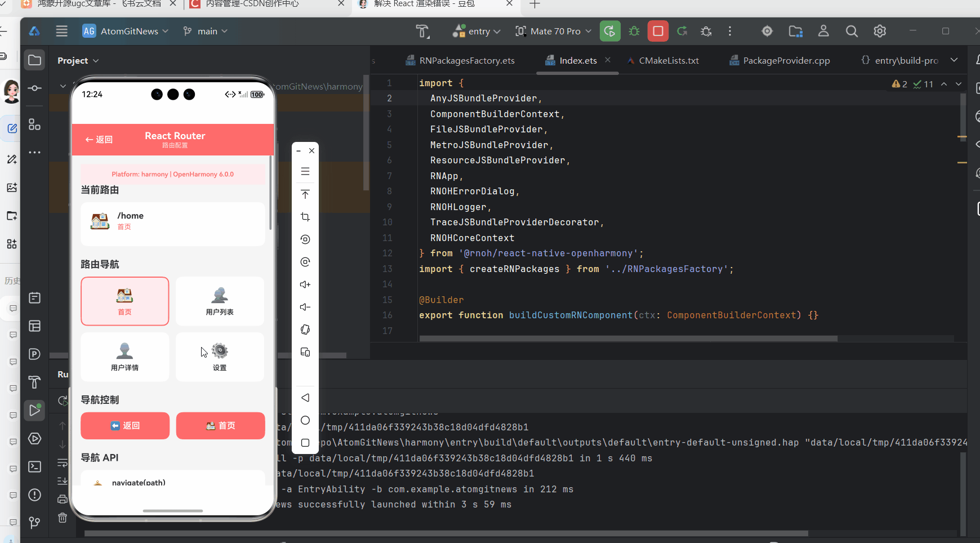This screenshot has height=543, width=980.
Task: Tap the /home current route card
Action: (x=173, y=224)
